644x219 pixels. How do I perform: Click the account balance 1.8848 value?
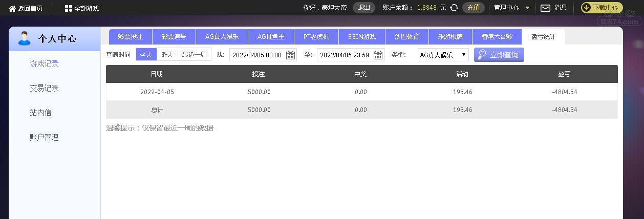coord(427,8)
